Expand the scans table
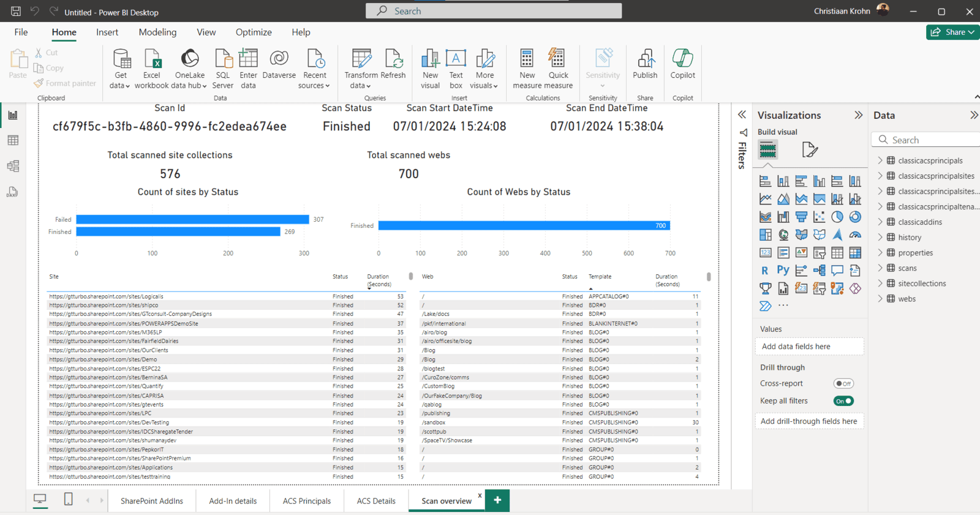980x515 pixels. pos(880,268)
